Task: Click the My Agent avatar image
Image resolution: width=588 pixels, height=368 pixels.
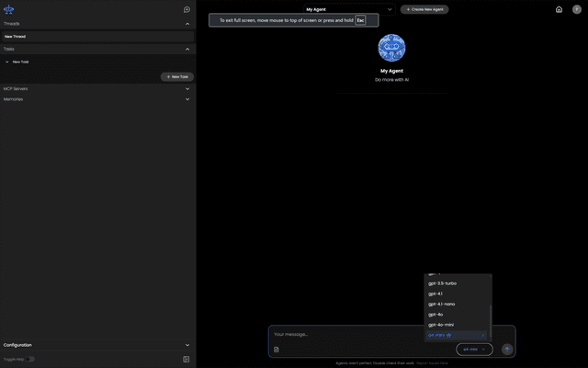Action: point(391,48)
